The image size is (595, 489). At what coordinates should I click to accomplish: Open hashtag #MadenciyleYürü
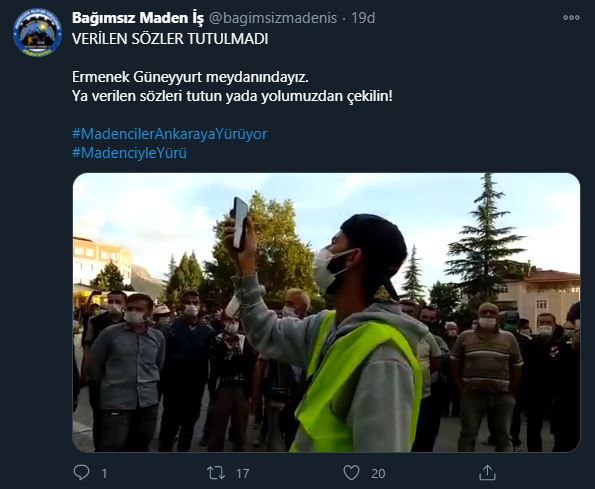pos(129,153)
